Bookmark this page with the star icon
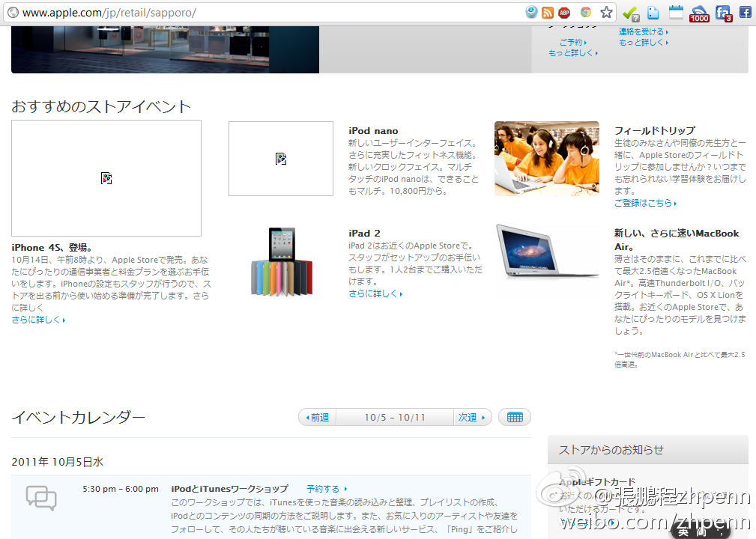 pyautogui.click(x=607, y=13)
